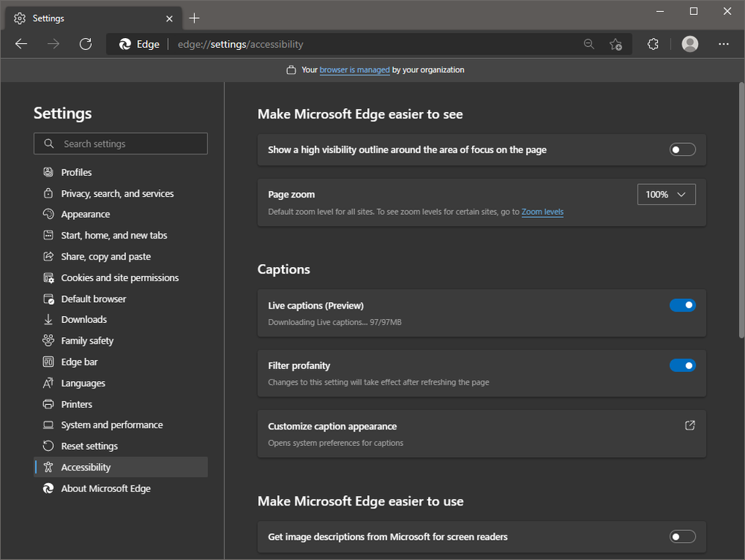Viewport: 745px width, 560px height.
Task: Open the profile avatar icon
Action: [690, 44]
